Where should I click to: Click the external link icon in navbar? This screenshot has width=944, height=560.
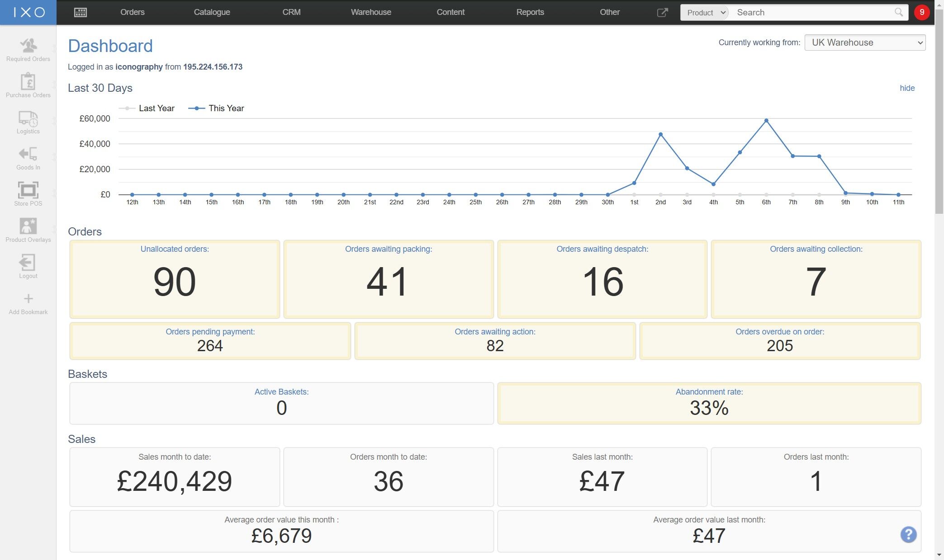click(x=662, y=12)
